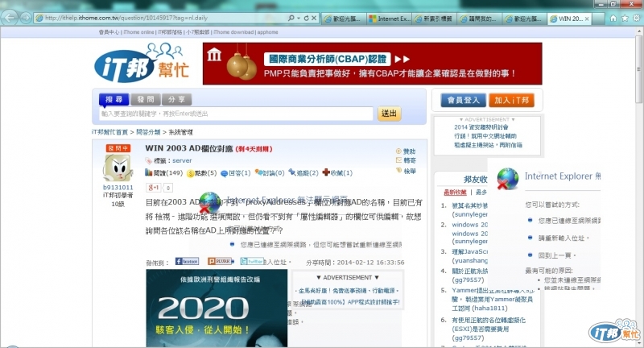The height and width of the screenshot is (348, 644).
Task: Open the 2014 資安趨勢研討會 ad link
Action: point(481,127)
